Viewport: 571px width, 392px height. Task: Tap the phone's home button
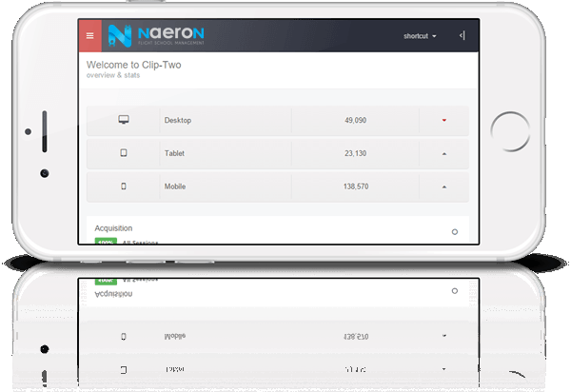(510, 131)
